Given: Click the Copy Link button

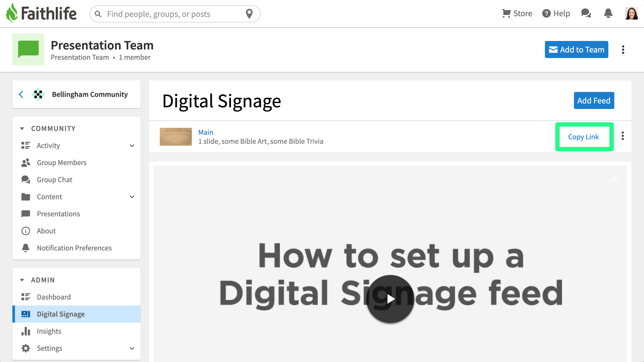Looking at the screenshot, I should [x=584, y=137].
